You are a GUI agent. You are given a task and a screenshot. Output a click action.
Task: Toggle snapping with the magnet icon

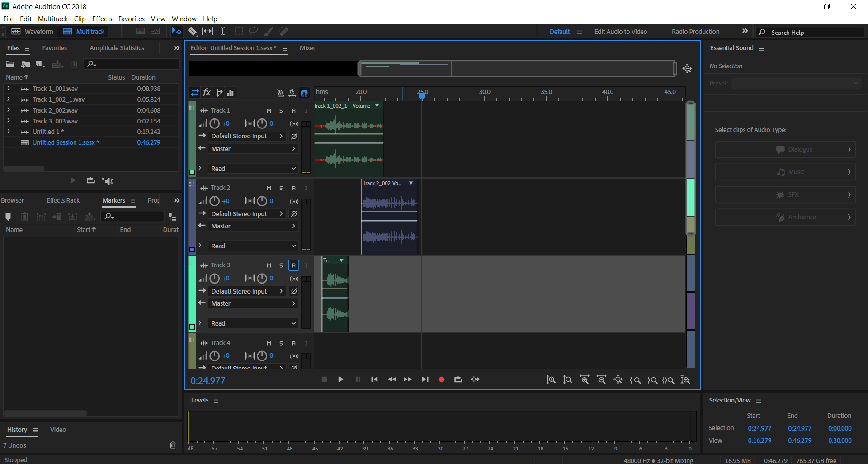coord(304,93)
